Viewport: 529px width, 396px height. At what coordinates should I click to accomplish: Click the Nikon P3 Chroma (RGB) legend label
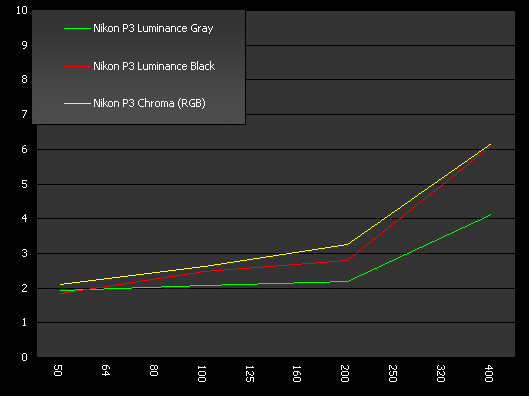click(x=149, y=103)
